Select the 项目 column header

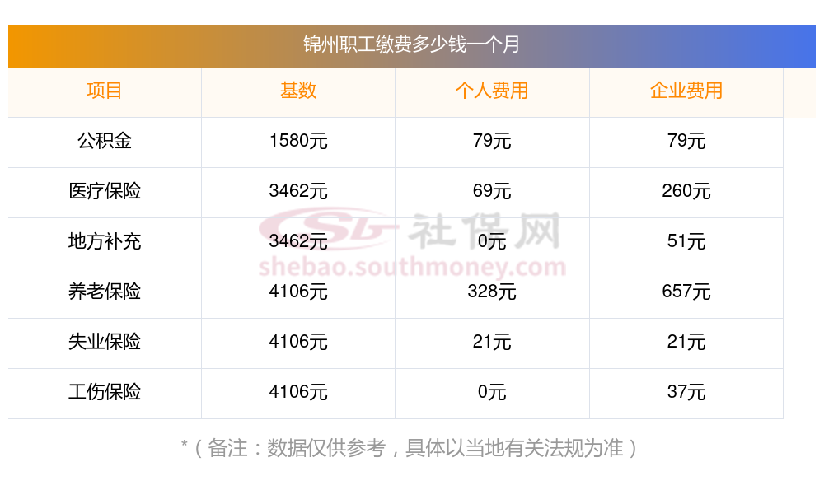pos(105,91)
